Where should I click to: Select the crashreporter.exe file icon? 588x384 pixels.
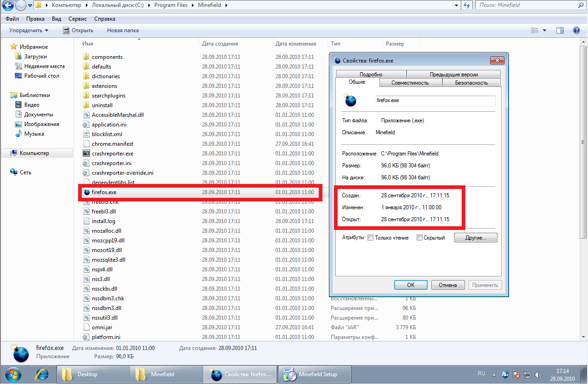[x=86, y=154]
